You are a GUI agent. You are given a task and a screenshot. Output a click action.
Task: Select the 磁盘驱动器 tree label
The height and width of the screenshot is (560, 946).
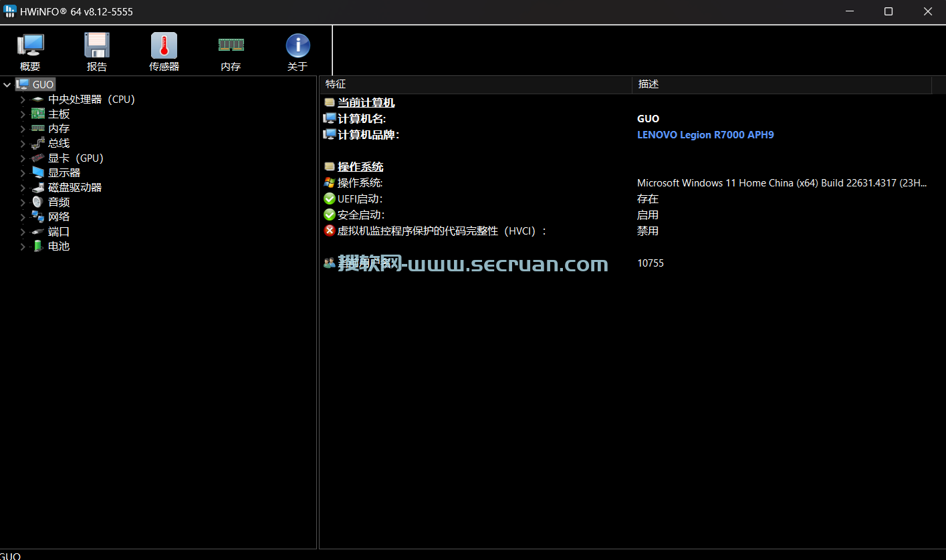[75, 188]
